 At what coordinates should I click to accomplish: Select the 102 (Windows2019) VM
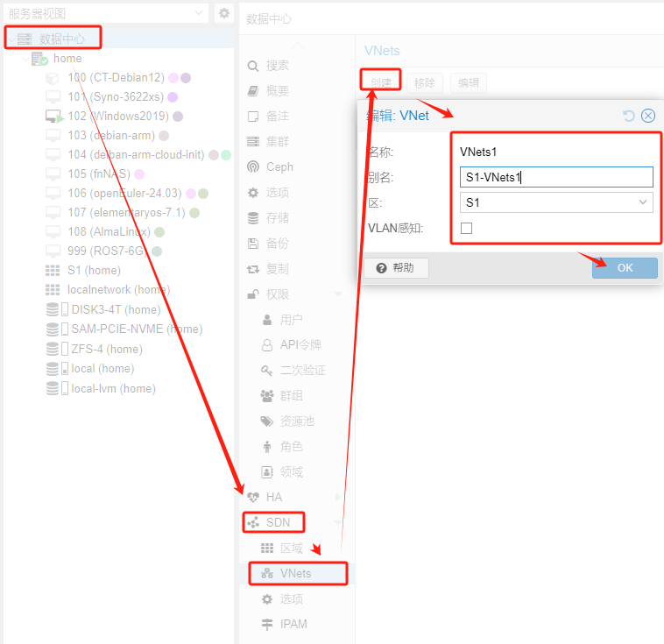(x=117, y=116)
